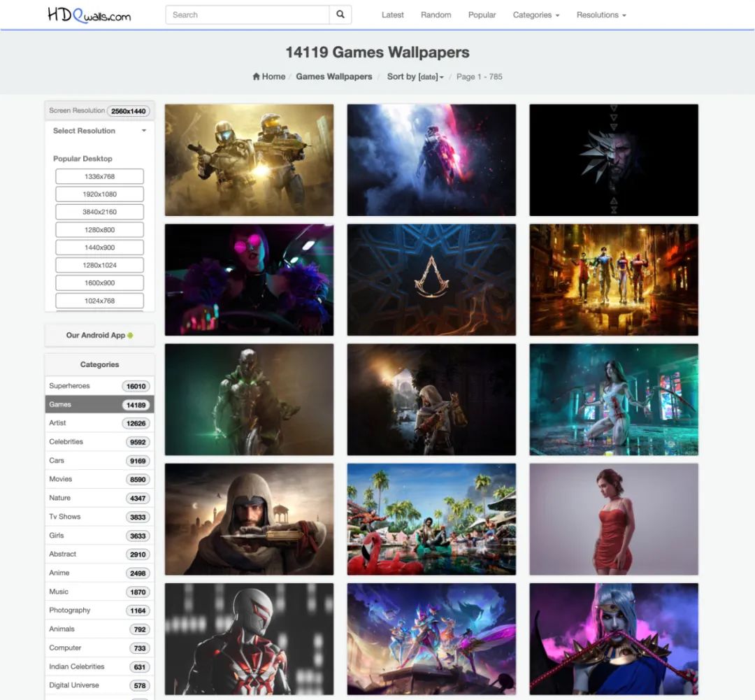Screen dimensions: 755x700
Task: Open the blue-haired woman with chain wallpaper
Action: (x=614, y=639)
